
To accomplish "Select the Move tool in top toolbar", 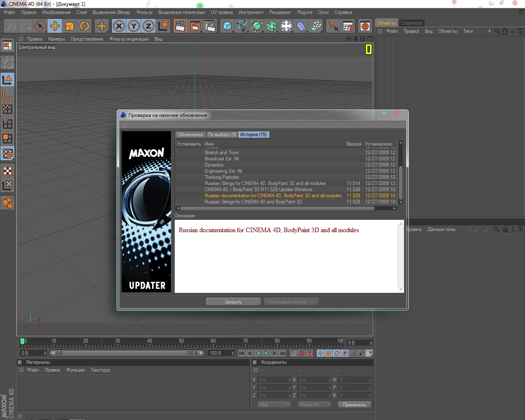I will 55,26.
